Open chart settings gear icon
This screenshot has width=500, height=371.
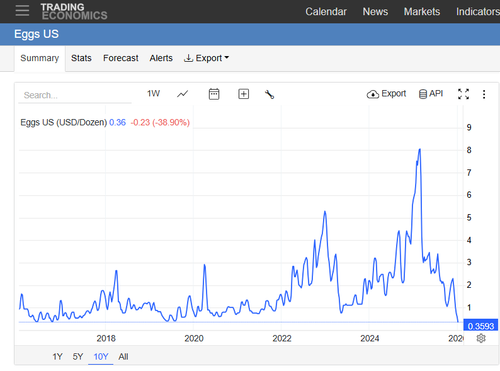tap(481, 338)
